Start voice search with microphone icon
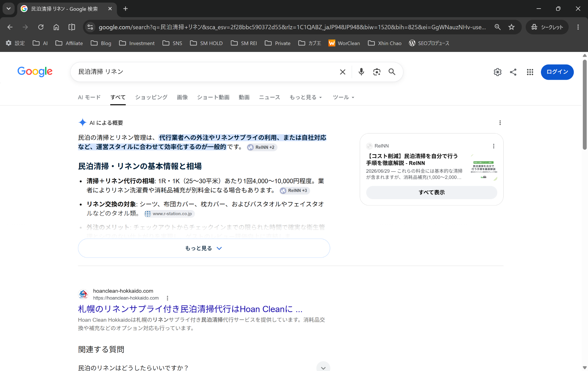Screen dimensions: 588x371 (x=361, y=72)
